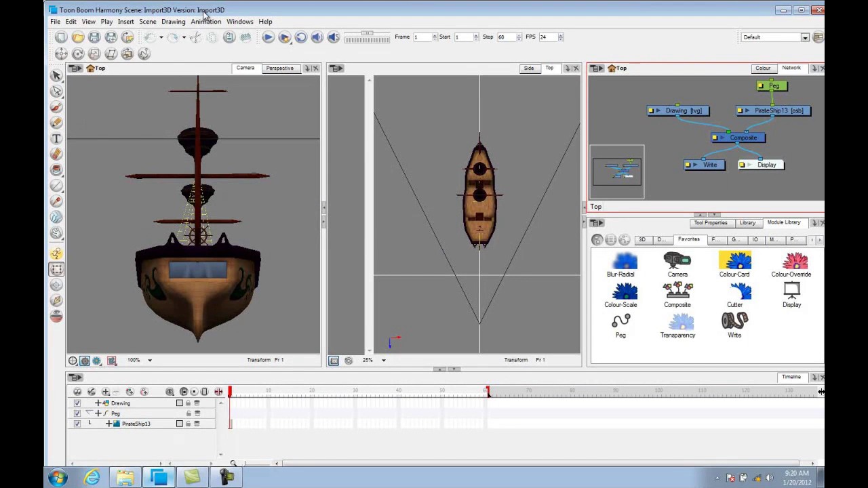The height and width of the screenshot is (488, 868).
Task: Select the Write module in library
Action: [734, 326]
